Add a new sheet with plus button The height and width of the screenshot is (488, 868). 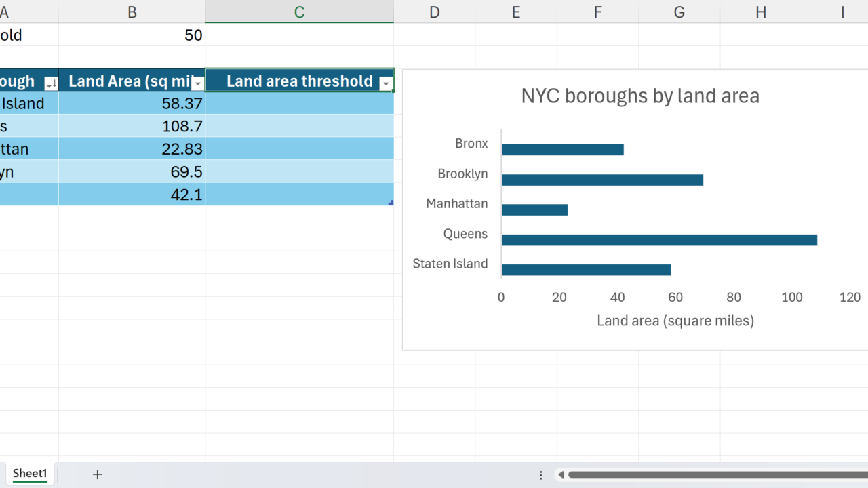tap(97, 474)
